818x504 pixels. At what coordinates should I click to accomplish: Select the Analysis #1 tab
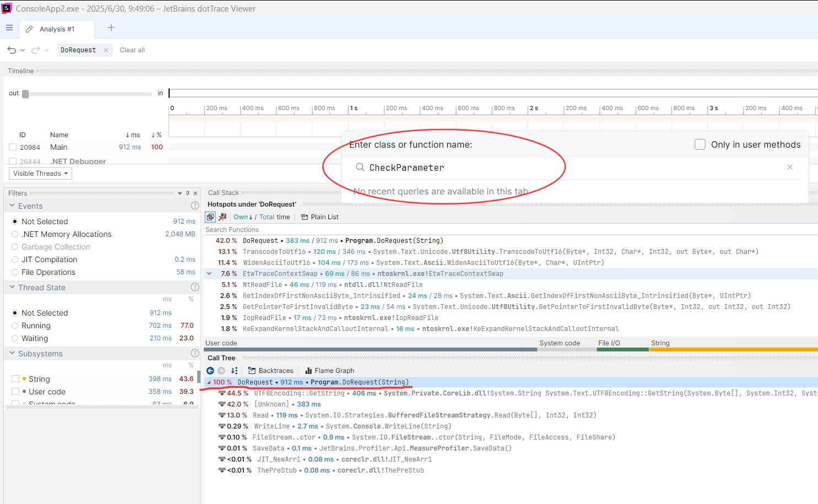(56, 29)
